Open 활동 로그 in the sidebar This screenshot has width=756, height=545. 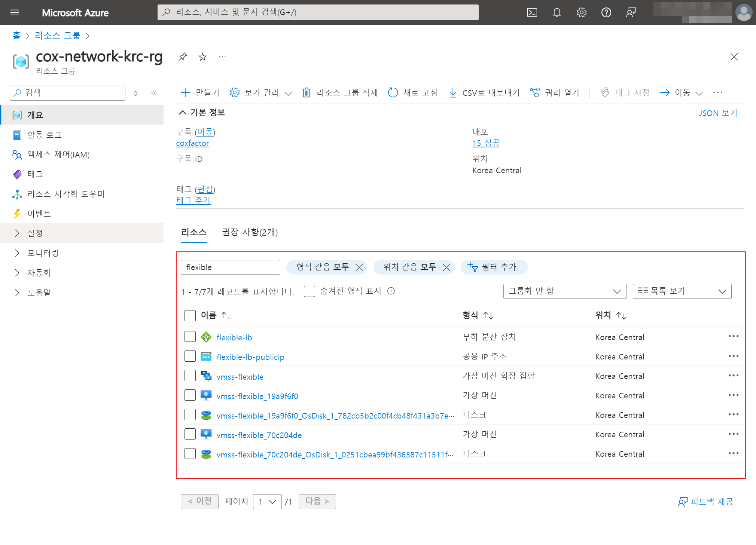[x=44, y=135]
